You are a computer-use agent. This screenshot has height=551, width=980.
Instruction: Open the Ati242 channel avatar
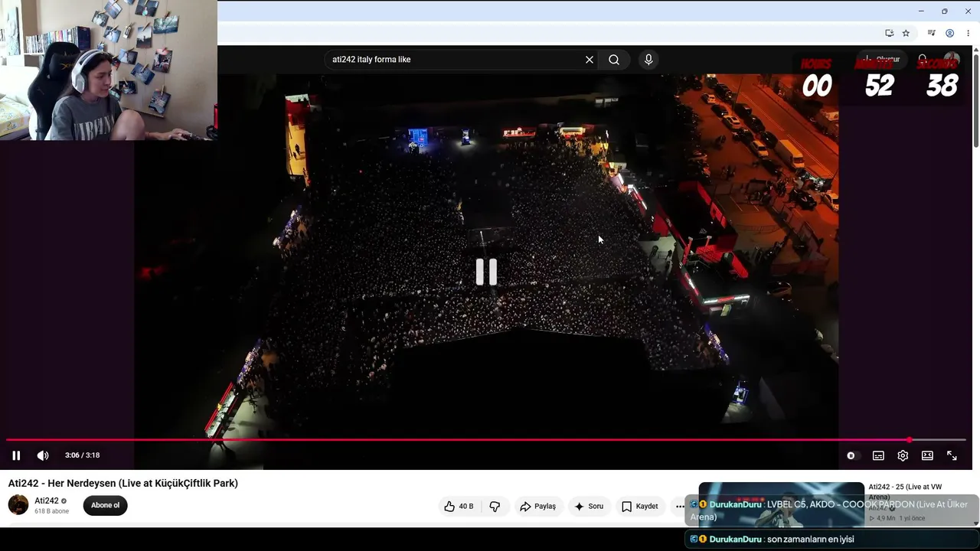coord(18,505)
